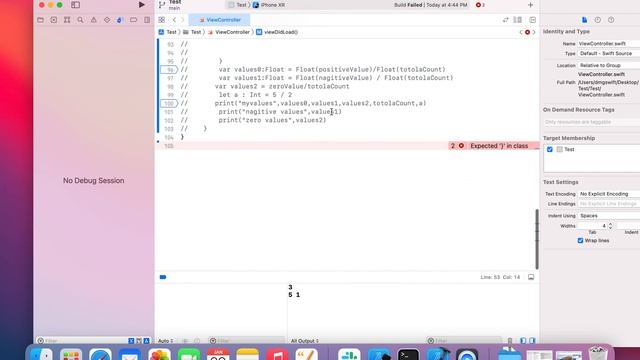Jump to next issue arrow
The image size is (640, 360).
(534, 32)
